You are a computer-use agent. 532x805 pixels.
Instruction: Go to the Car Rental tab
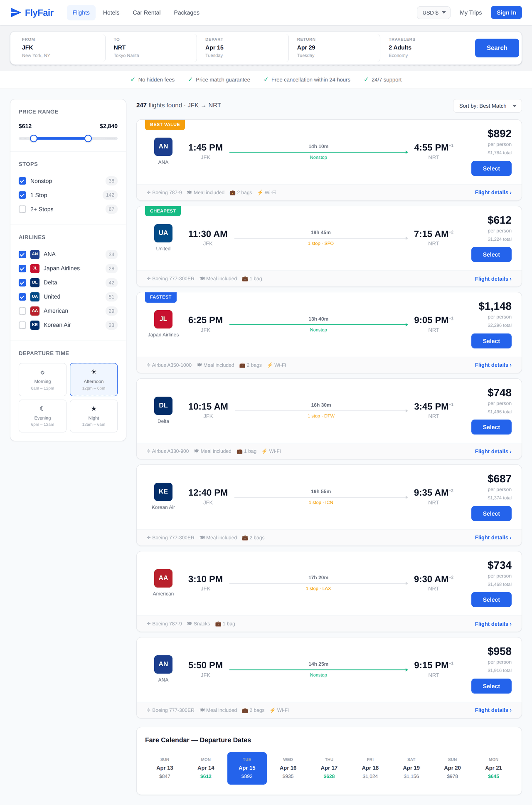point(147,12)
